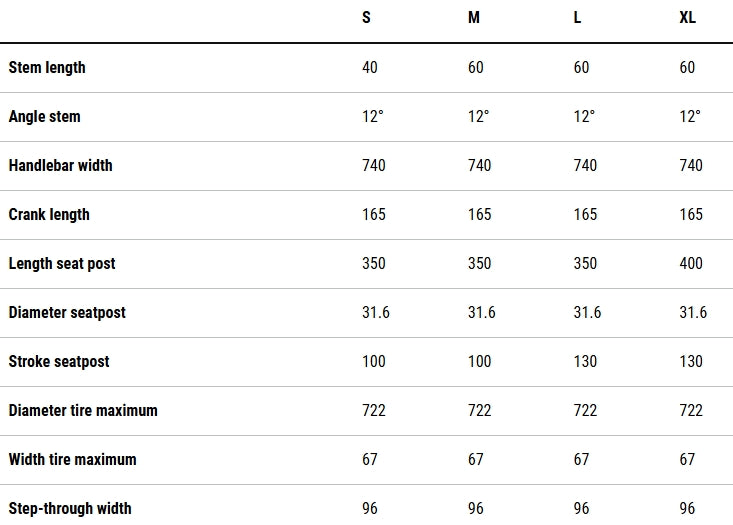Click the S size column header
Screen dimensions: 733x525
pos(367,19)
